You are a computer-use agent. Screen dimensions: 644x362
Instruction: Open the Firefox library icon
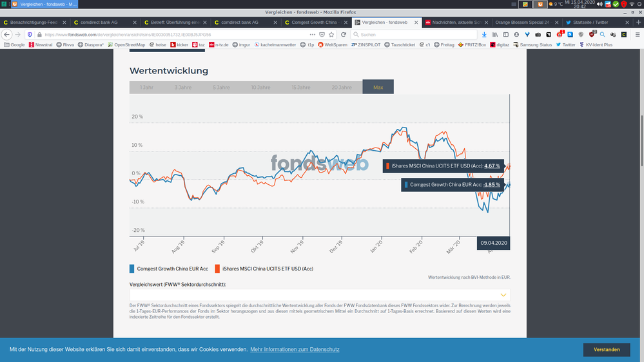pos(494,34)
